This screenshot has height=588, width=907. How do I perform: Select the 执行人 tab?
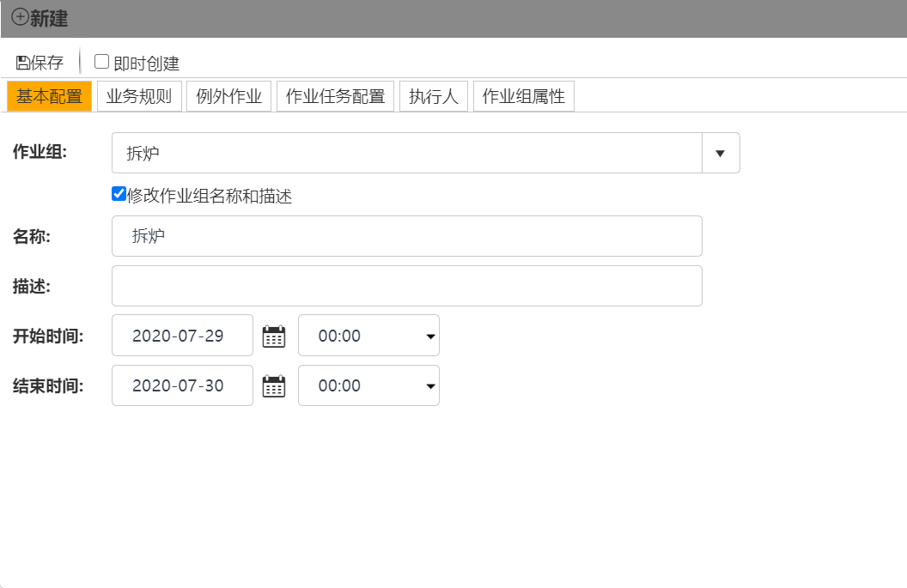coord(433,96)
